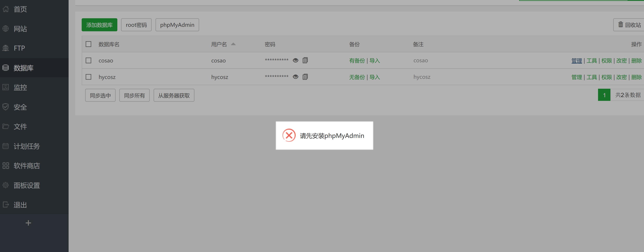
Task: Click 从服务器获取 button
Action: [x=174, y=95]
